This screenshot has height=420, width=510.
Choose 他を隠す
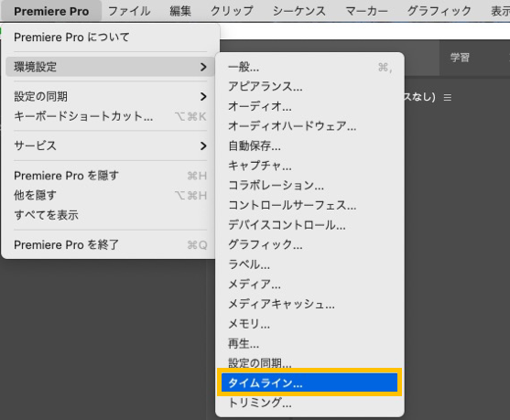110,196
